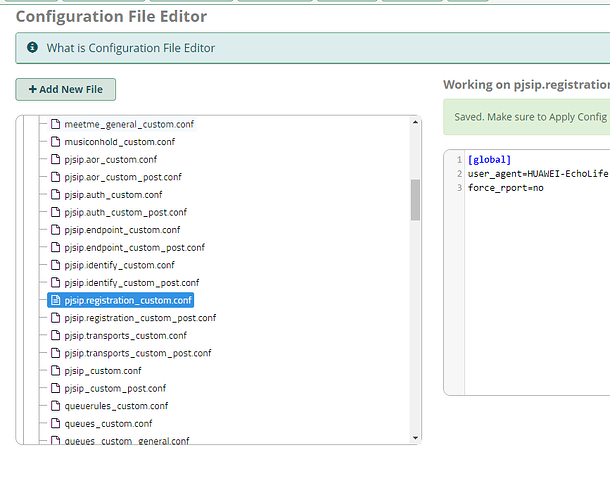Click file icon beside pjsip.transports_custom.conf

point(56,335)
